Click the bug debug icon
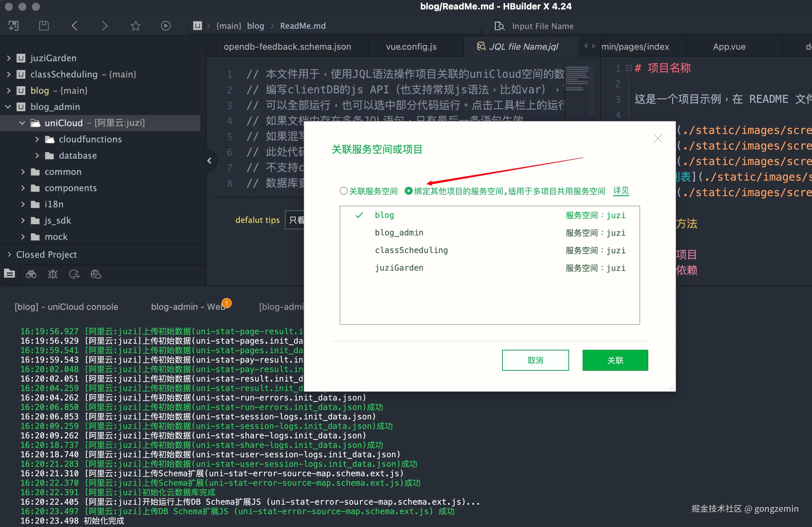 pyautogui.click(x=53, y=274)
